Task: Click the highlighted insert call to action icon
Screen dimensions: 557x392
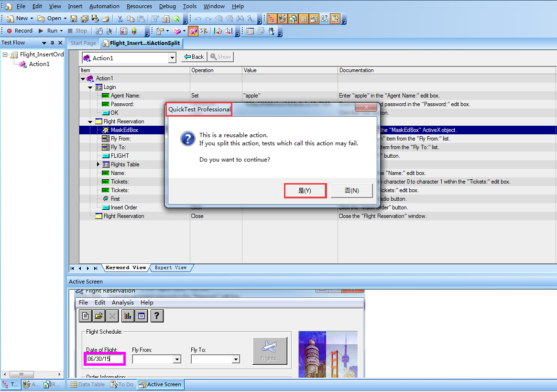Action: 193,31
